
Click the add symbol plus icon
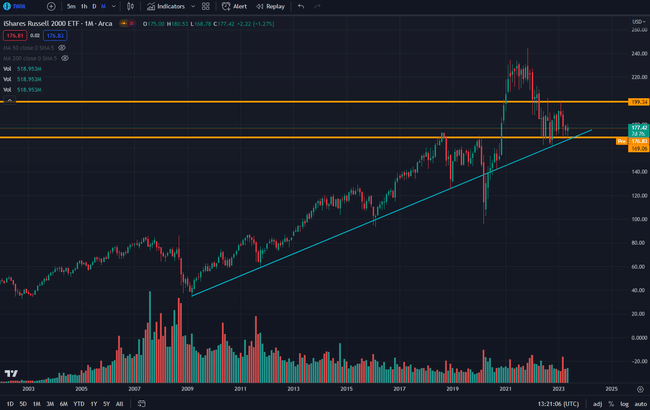click(51, 6)
